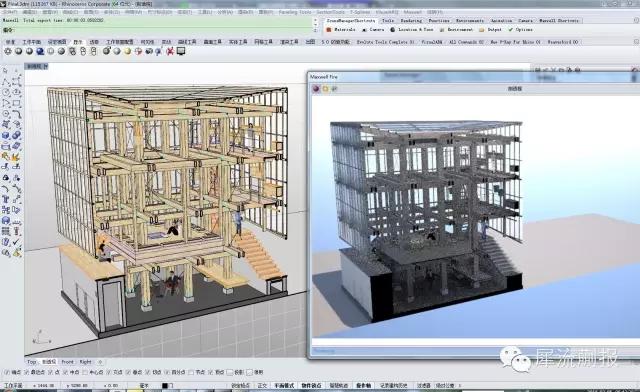Click the black layer color swatch
This screenshot has height=392, width=640.
164,385
